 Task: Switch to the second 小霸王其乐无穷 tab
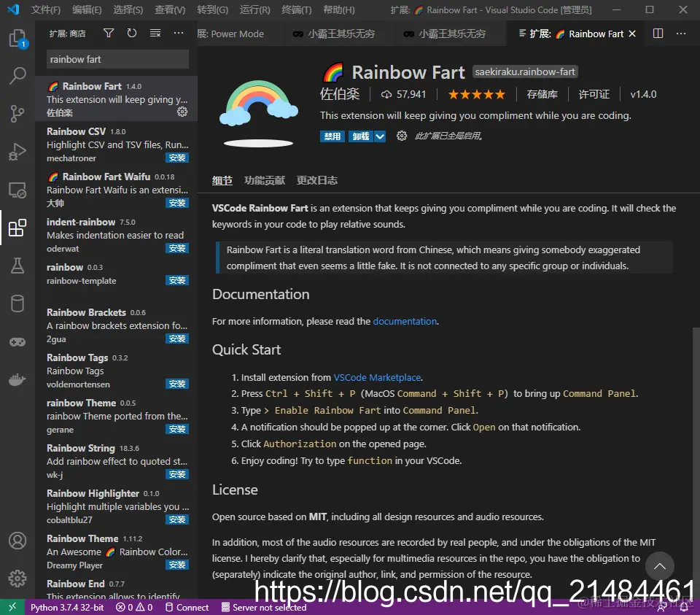coord(451,34)
